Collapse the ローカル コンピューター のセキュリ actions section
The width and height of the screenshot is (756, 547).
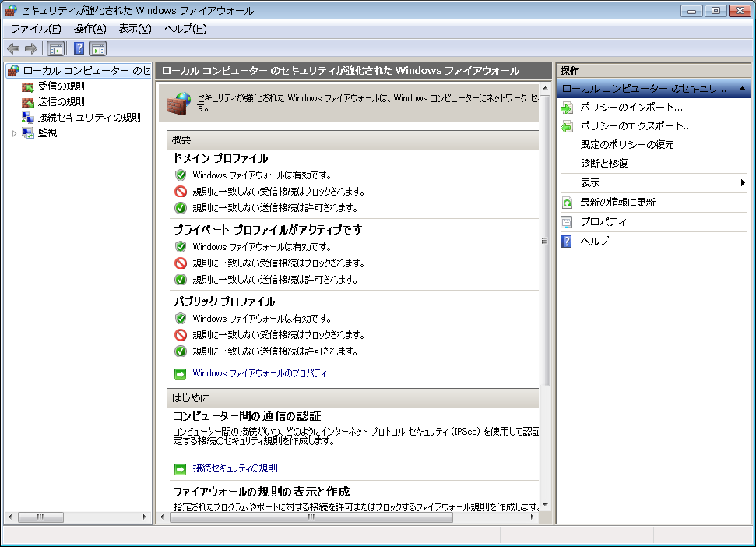(743, 88)
